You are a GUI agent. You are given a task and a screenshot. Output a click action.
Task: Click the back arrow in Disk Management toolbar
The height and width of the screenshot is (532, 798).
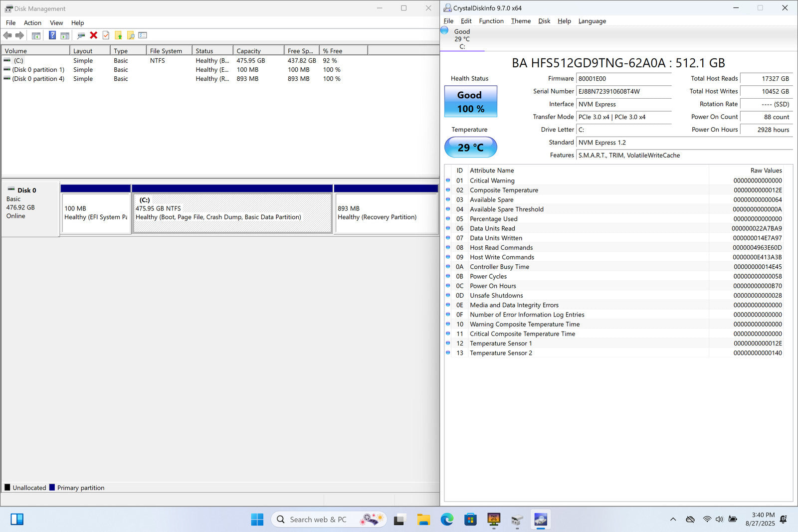7,35
